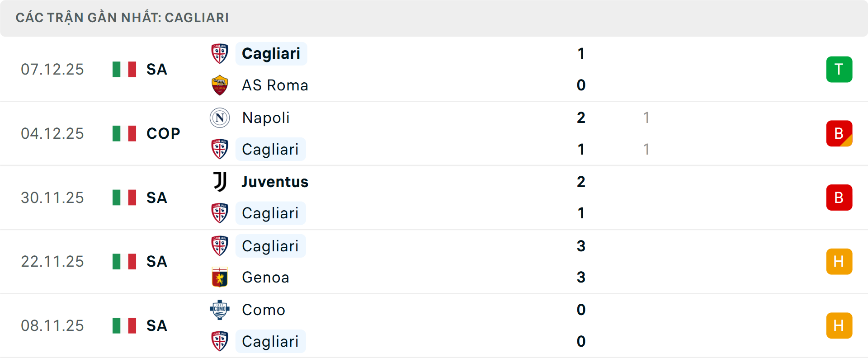The image size is (868, 358).
Task: Click the AS Roma club crest
Action: click(x=220, y=85)
